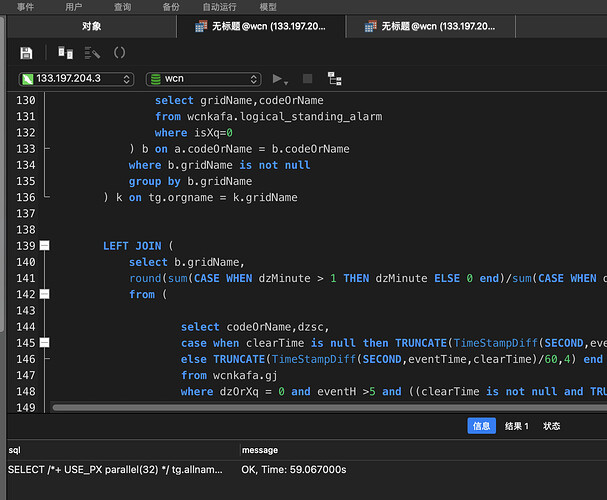Click line number 137 in the gutter
This screenshot has width=607, height=500.
point(26,214)
